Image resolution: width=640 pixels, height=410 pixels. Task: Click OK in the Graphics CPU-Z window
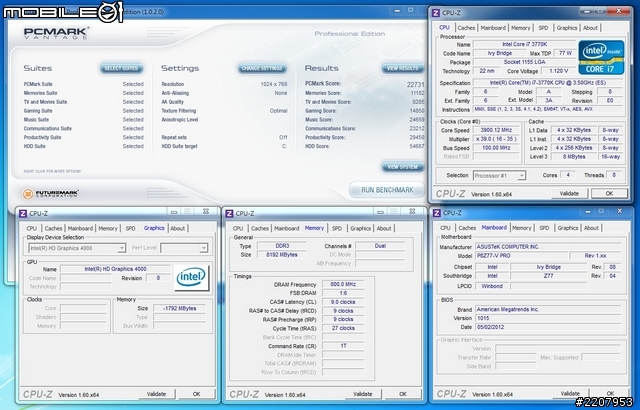(x=196, y=394)
